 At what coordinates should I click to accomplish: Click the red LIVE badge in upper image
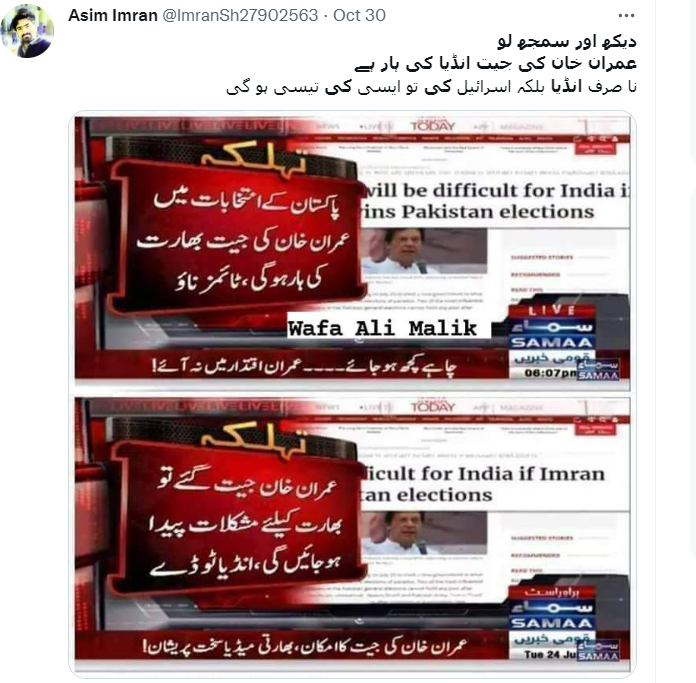click(x=551, y=310)
